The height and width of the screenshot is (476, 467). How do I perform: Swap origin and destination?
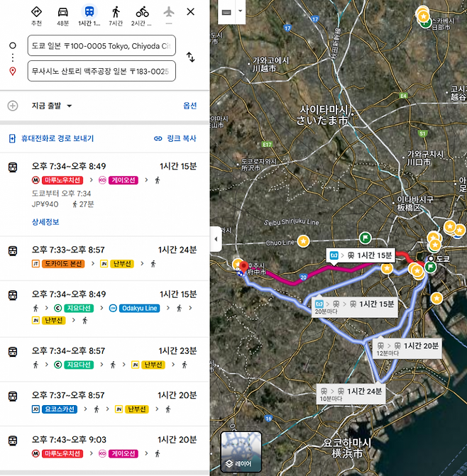pos(190,57)
